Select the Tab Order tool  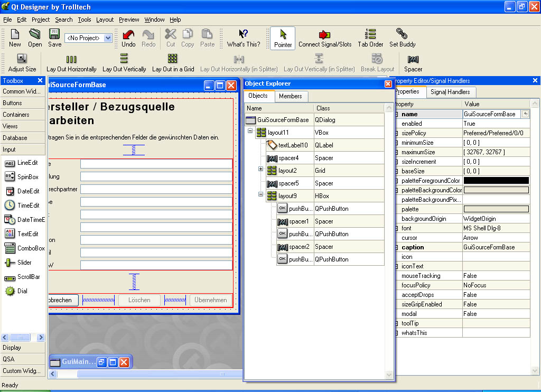tap(370, 38)
